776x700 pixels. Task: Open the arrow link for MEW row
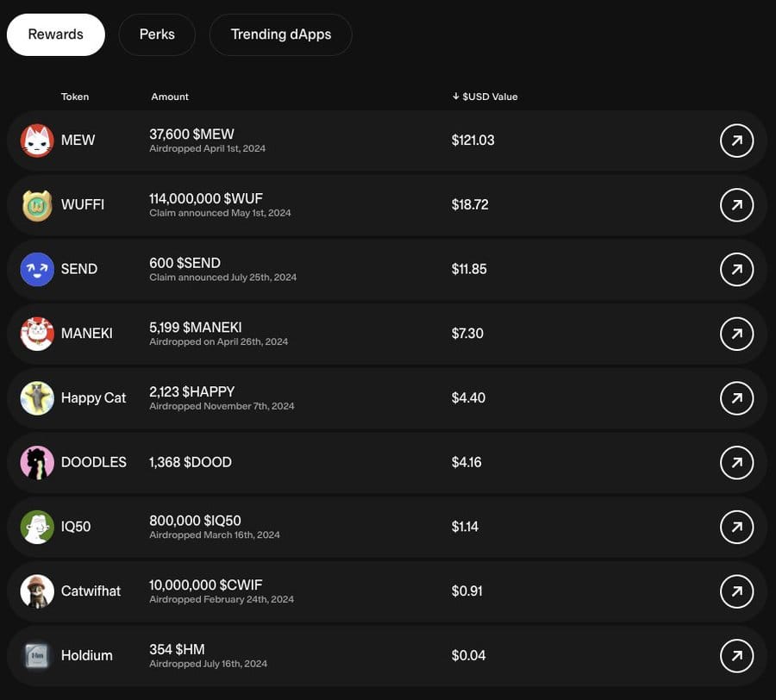[x=736, y=141]
